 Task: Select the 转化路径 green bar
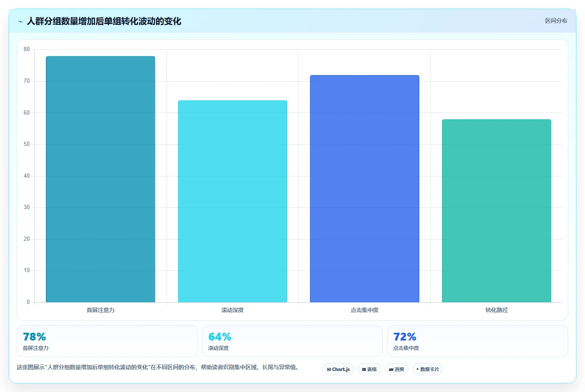(x=497, y=211)
